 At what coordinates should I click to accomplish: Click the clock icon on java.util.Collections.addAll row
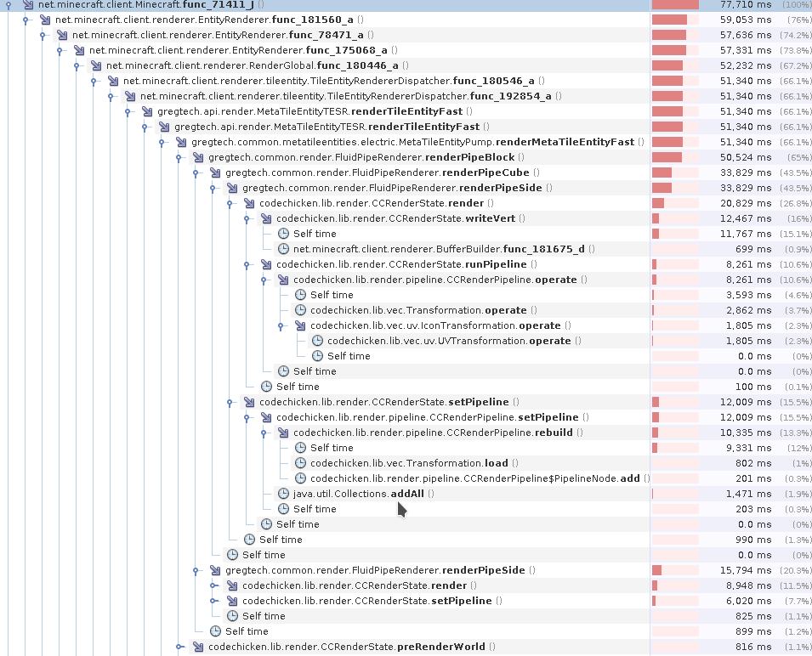[283, 494]
